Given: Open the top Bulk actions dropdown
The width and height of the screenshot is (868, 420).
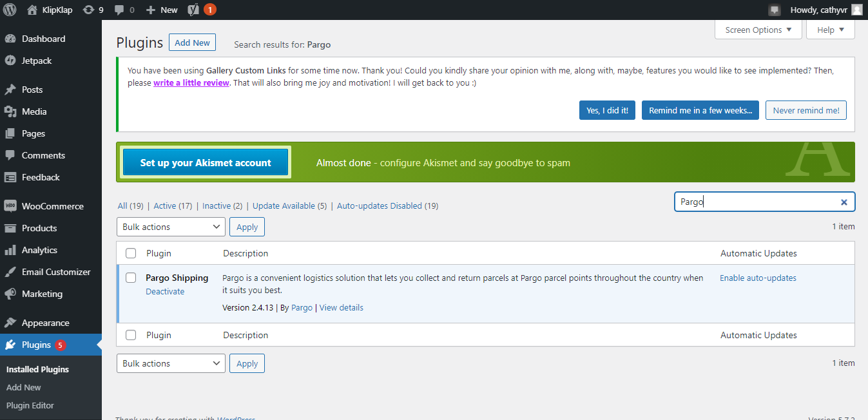Looking at the screenshot, I should (171, 227).
